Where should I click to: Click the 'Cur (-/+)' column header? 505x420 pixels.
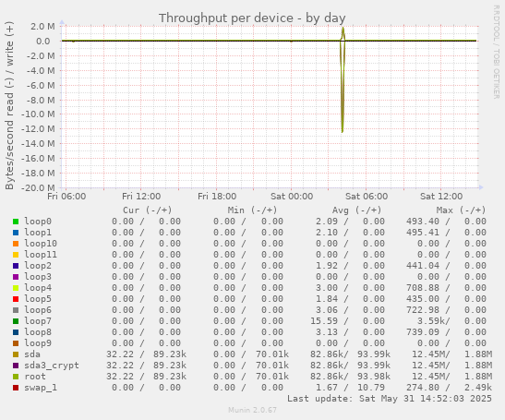[x=147, y=210]
